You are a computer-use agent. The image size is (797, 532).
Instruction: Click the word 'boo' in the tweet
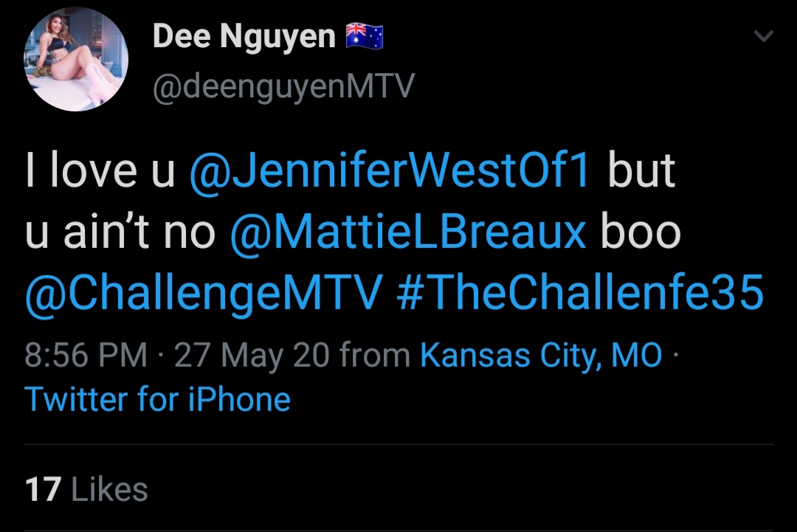(641, 232)
